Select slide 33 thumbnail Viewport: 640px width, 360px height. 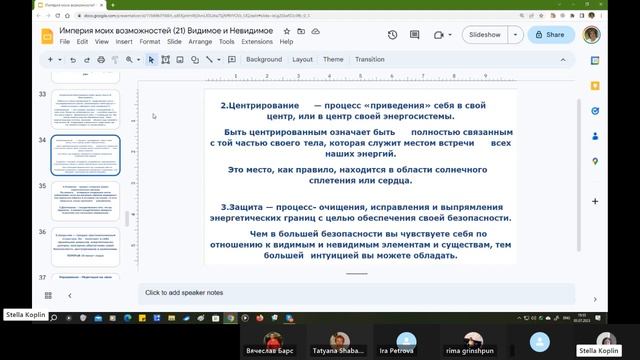(x=85, y=109)
